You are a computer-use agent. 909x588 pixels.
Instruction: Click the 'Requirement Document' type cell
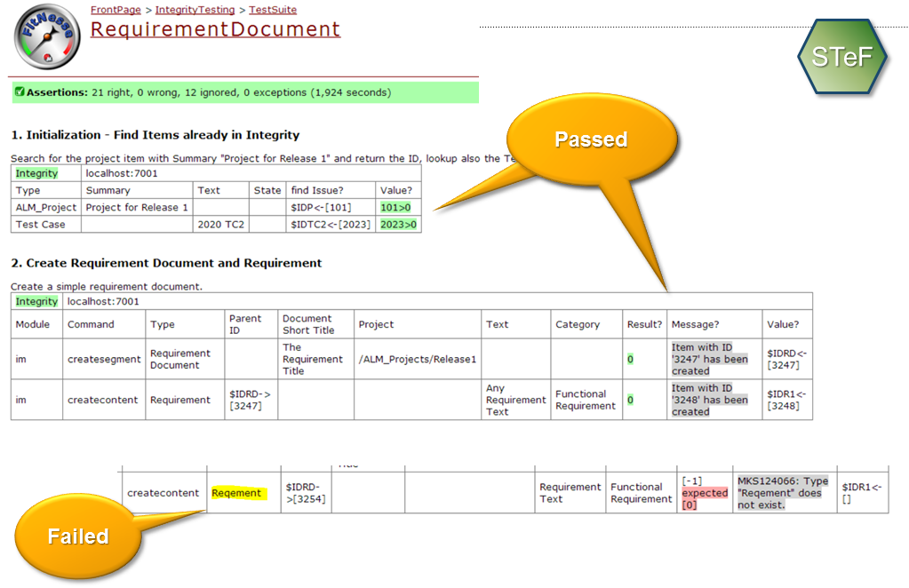(185, 359)
